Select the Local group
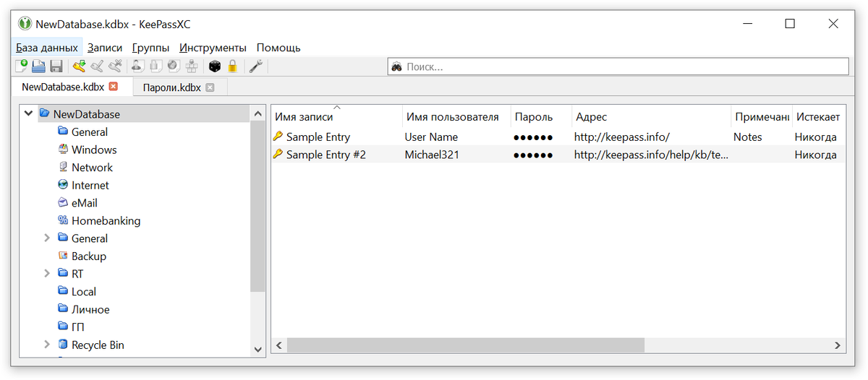The height and width of the screenshot is (380, 868). click(x=84, y=291)
